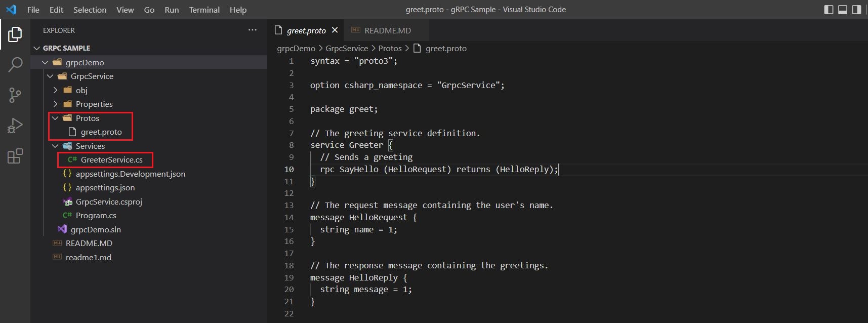
Task: Open README.MD in the file tree
Action: tap(89, 243)
